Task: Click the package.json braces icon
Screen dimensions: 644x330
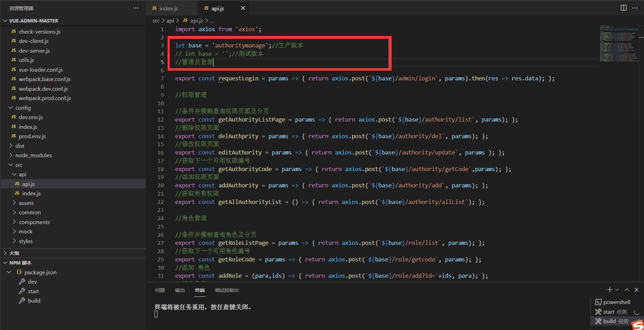Action: 19,272
